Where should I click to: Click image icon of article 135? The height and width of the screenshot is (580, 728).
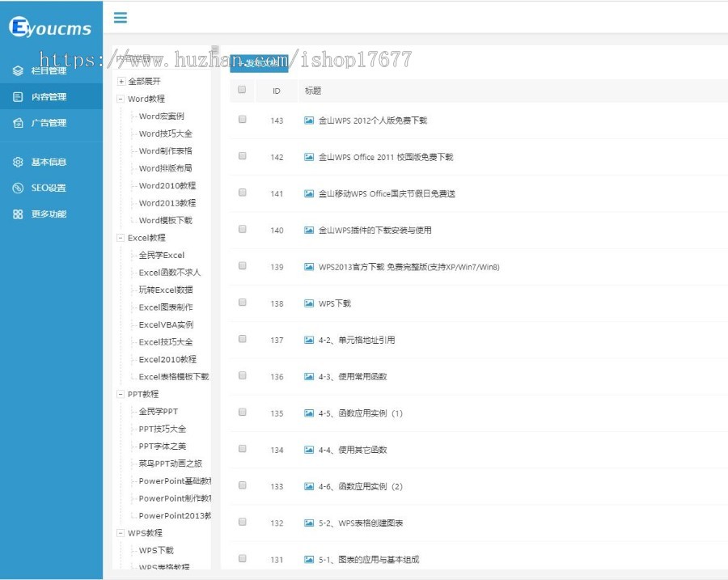click(x=309, y=413)
